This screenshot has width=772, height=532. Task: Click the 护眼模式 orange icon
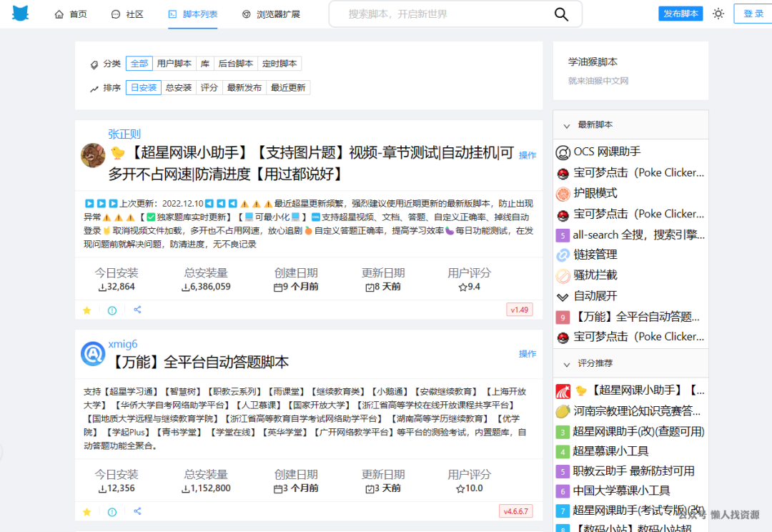(x=563, y=194)
